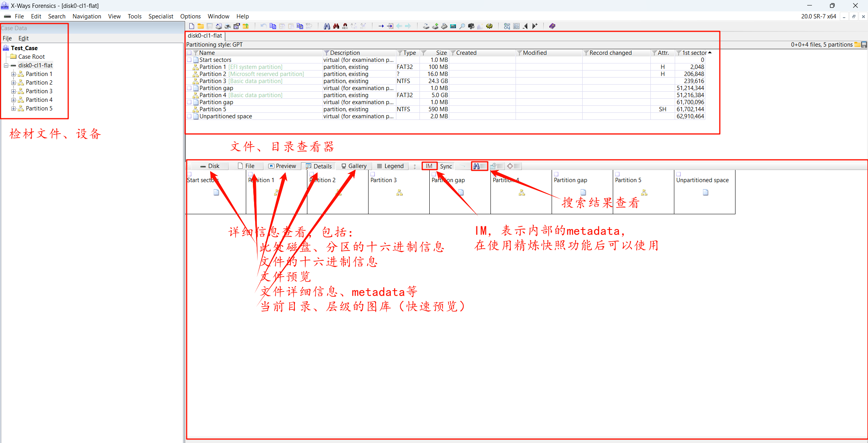Open the yellow gear Options icon

point(489,26)
